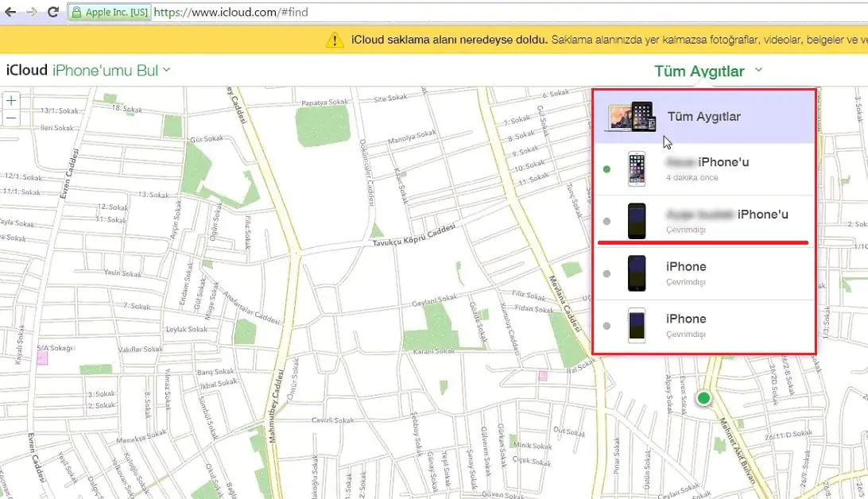Click the green online status dot
The image size is (868, 499).
click(607, 168)
